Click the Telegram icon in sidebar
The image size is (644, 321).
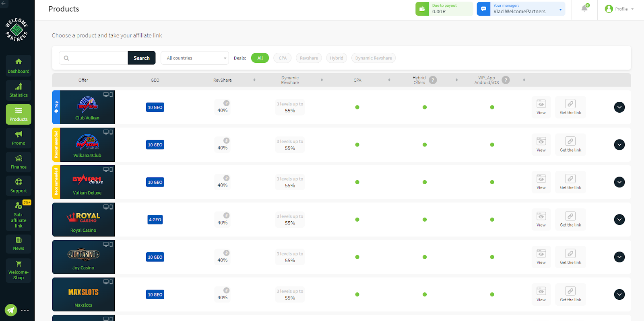[11, 310]
